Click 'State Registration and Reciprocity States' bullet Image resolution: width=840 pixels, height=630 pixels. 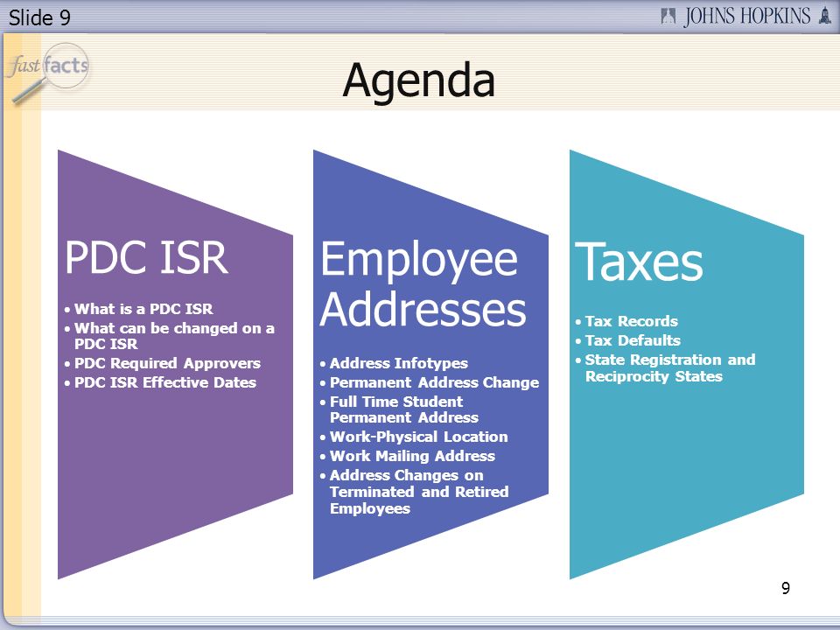670,368
